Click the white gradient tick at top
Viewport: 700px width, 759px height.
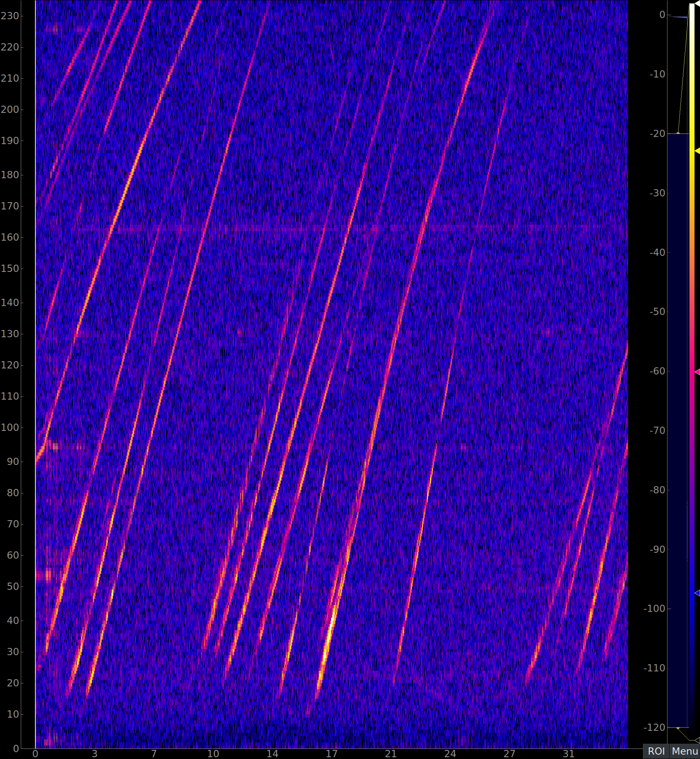[697, 3]
